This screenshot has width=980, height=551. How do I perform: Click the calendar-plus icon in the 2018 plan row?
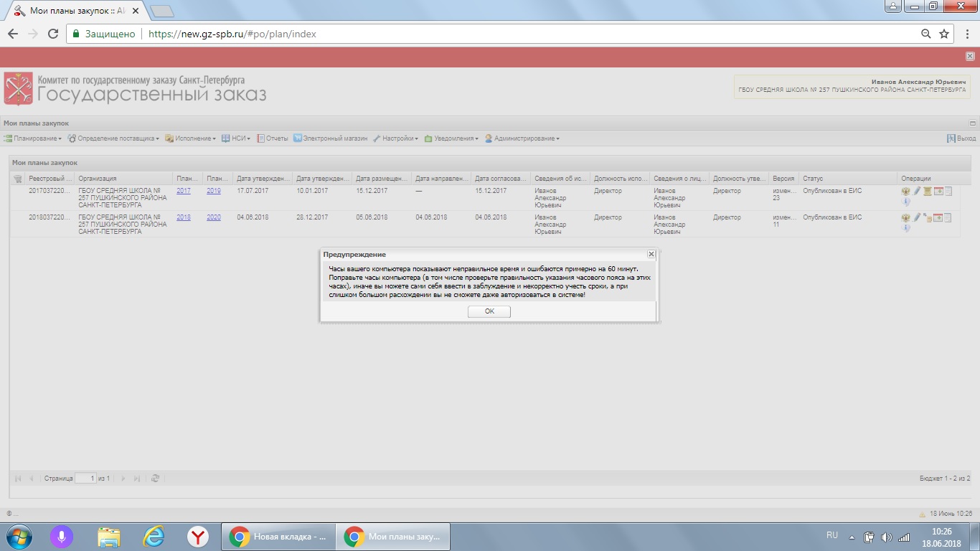pyautogui.click(x=938, y=217)
